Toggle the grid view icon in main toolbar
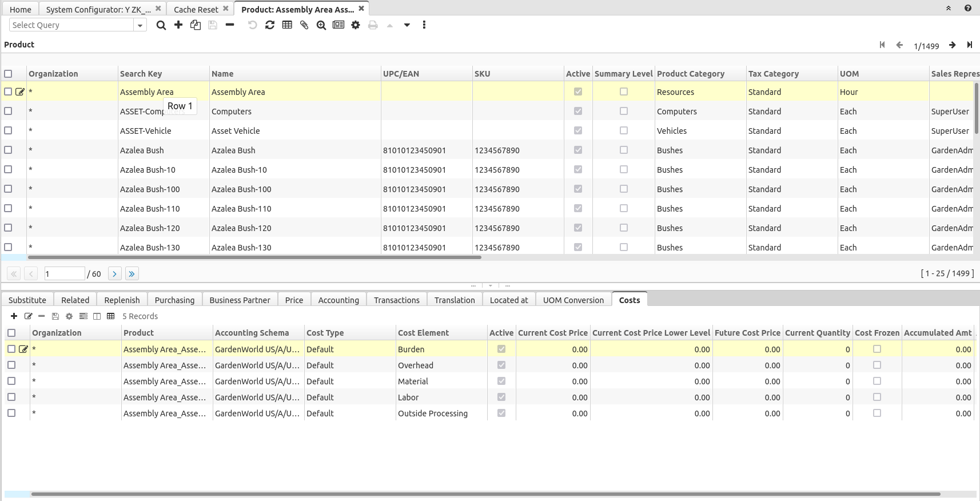 pos(287,25)
